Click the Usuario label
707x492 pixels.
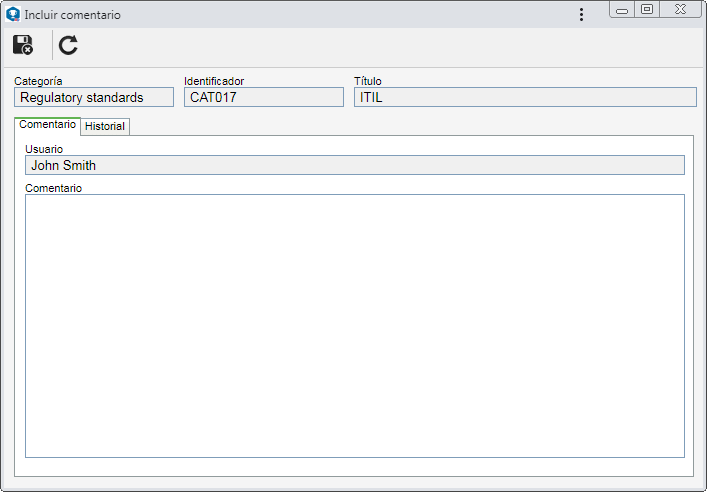click(x=44, y=149)
